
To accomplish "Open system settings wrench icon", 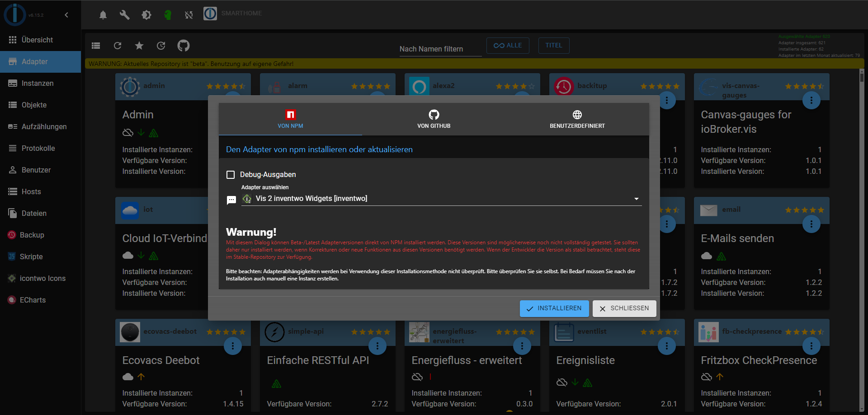I will tap(125, 15).
